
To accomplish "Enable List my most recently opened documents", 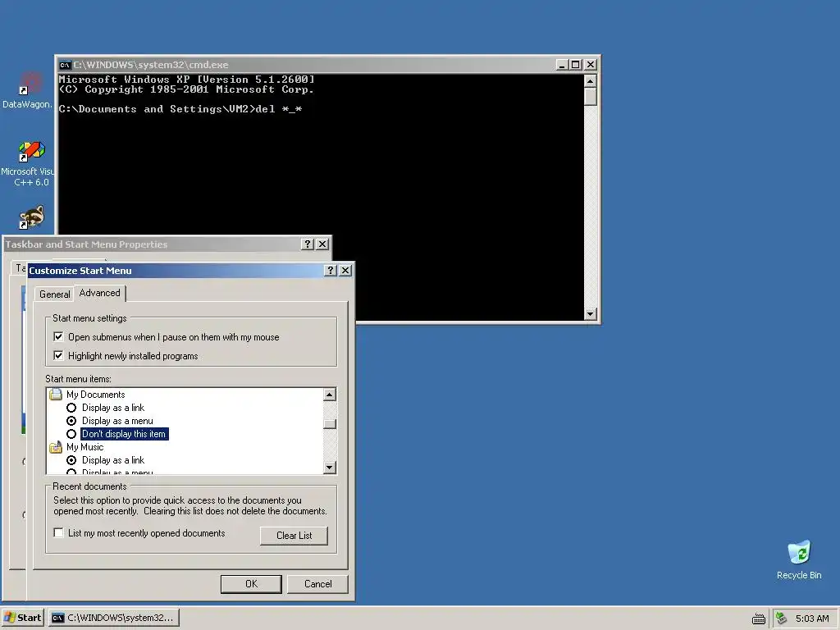I will pyautogui.click(x=58, y=533).
